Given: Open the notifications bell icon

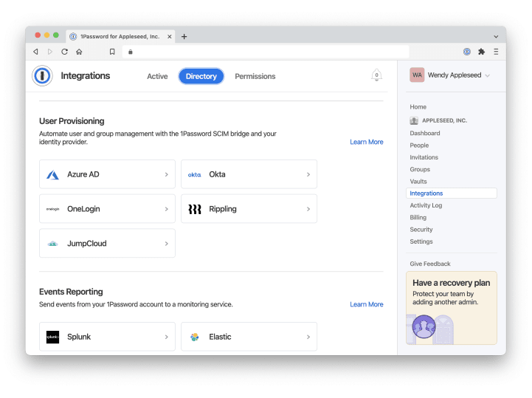Looking at the screenshot, I should 376,75.
